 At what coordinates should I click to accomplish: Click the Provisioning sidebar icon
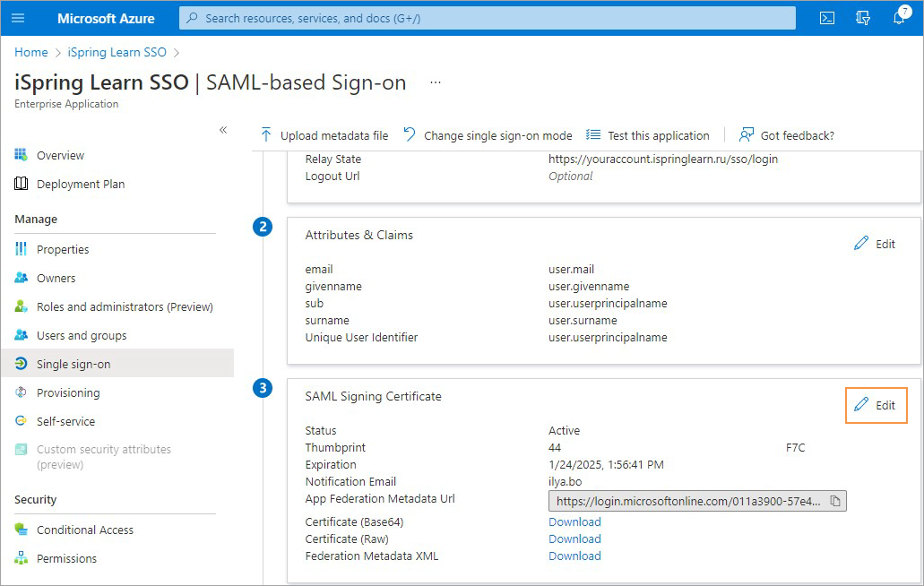(x=21, y=392)
